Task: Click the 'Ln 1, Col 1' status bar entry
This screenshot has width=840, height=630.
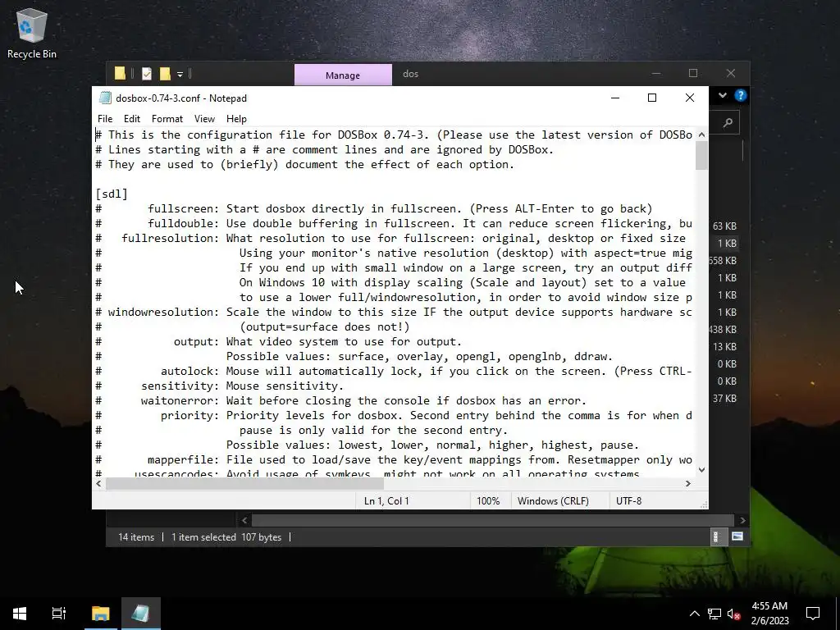Action: point(386,501)
